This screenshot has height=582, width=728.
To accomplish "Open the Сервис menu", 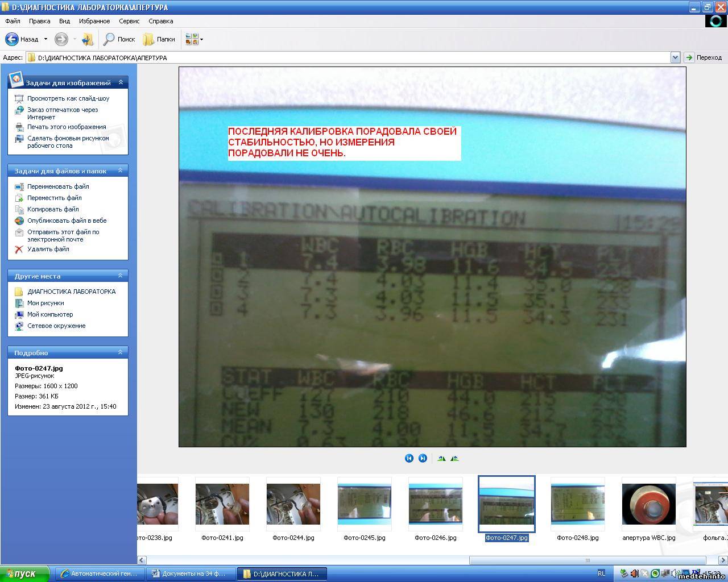I will tap(129, 21).
